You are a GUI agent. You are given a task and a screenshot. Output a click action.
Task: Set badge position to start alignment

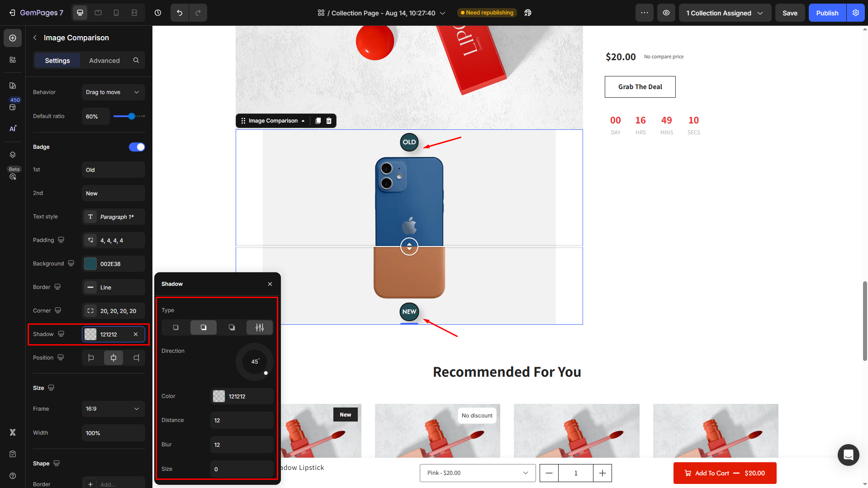pyautogui.click(x=91, y=358)
